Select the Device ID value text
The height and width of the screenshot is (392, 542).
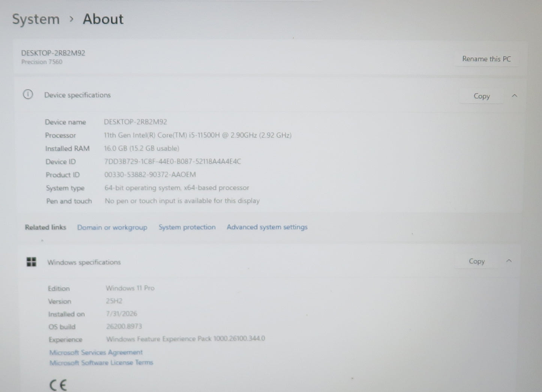(173, 162)
